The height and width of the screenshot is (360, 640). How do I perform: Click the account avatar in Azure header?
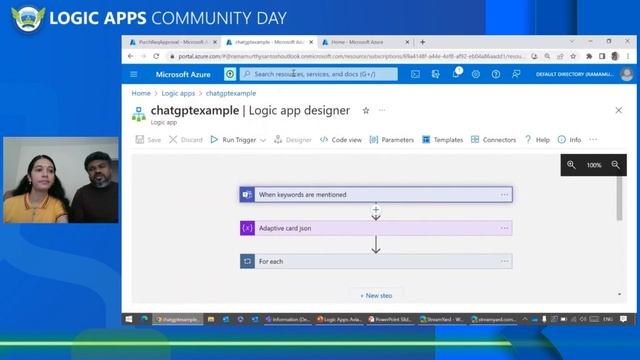point(627,74)
